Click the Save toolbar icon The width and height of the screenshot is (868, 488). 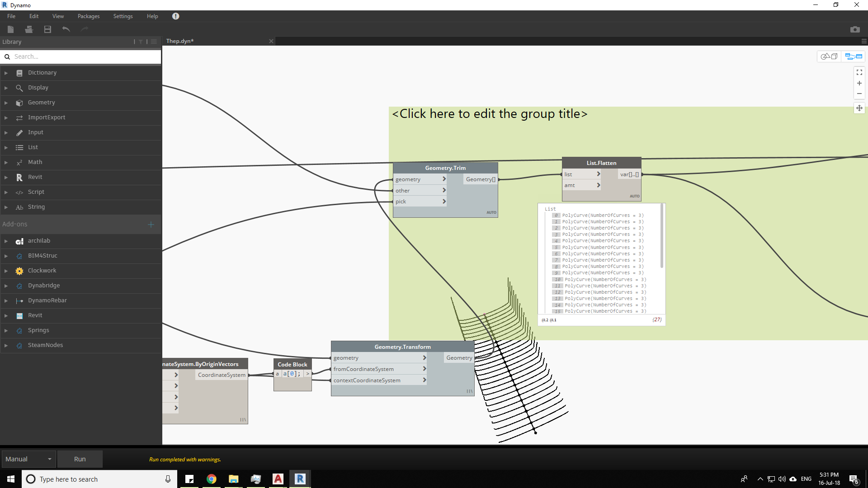[47, 29]
